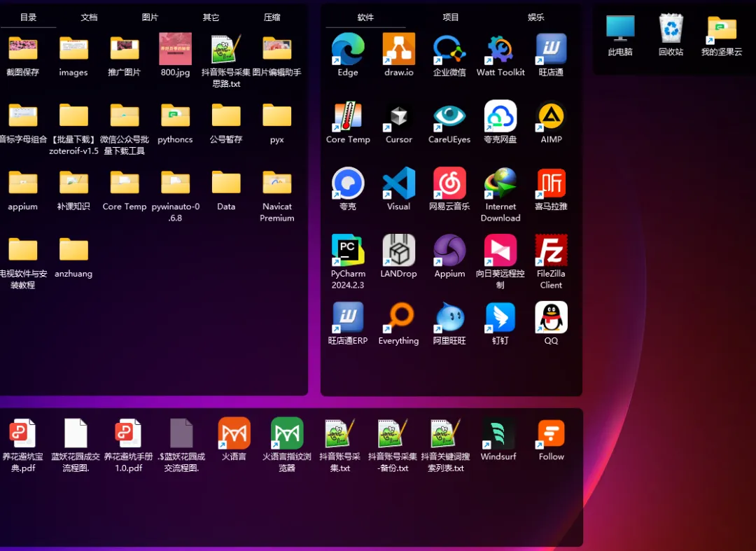This screenshot has height=551, width=756.
Task: Launch FileZilla Client
Action: pos(551,250)
